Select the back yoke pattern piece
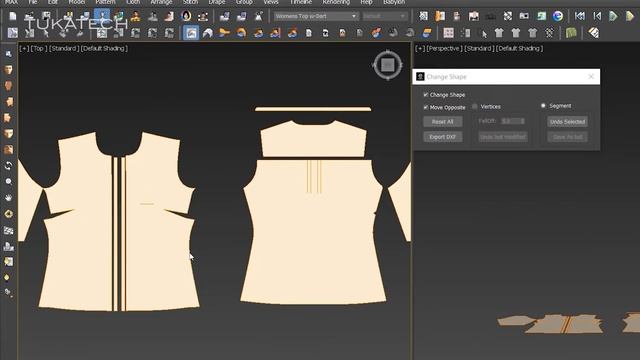Image resolution: width=640 pixels, height=360 pixels. pos(313,139)
